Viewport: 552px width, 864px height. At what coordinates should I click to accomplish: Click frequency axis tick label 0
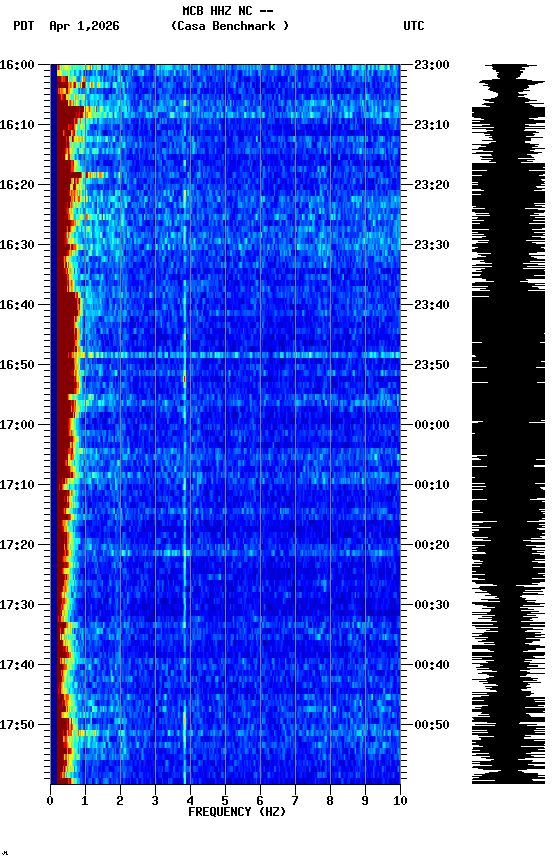tap(50, 801)
